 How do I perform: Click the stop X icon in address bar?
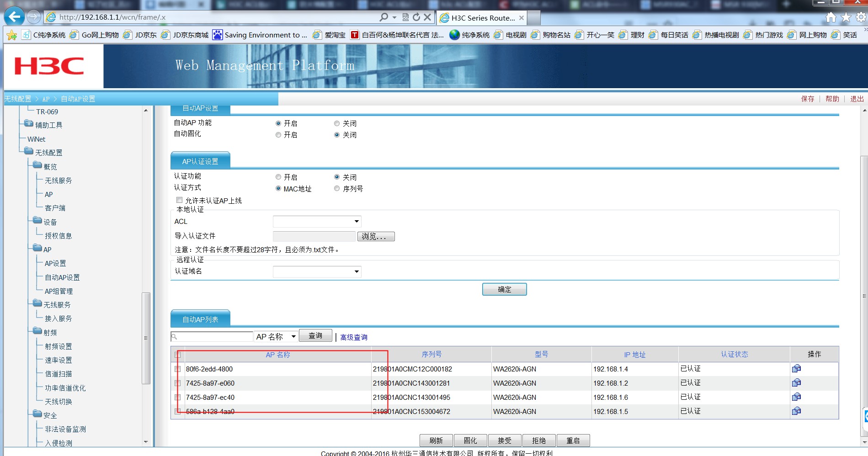(427, 17)
